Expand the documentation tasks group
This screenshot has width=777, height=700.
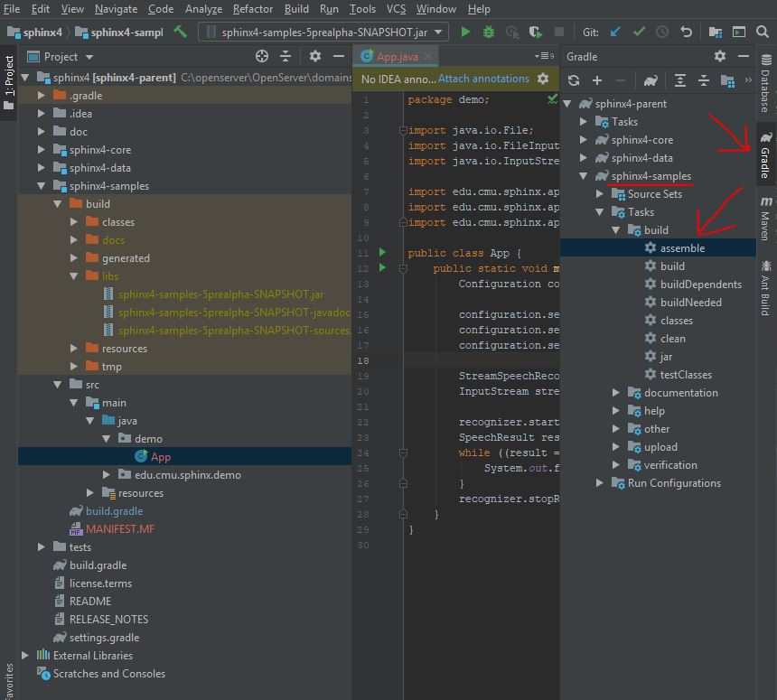pyautogui.click(x=615, y=392)
